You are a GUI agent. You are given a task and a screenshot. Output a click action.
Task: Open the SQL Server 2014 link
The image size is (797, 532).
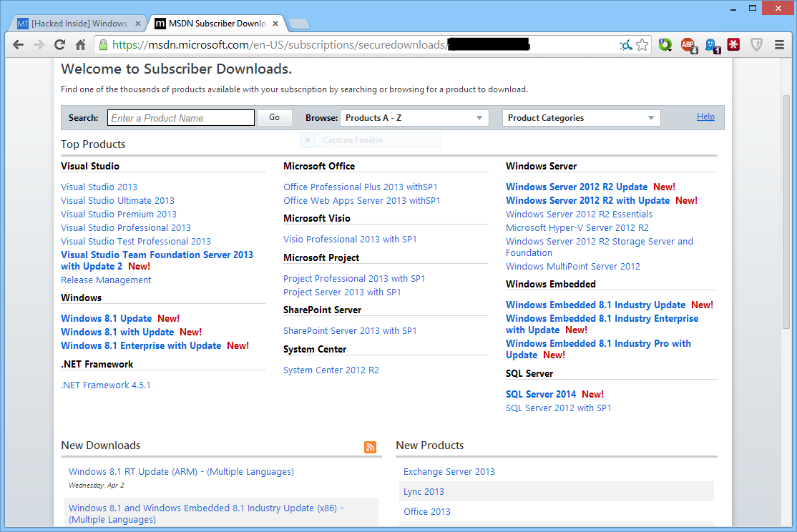(x=540, y=395)
